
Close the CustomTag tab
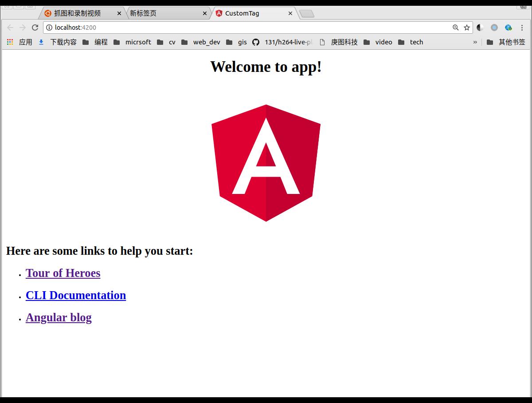[x=290, y=13]
